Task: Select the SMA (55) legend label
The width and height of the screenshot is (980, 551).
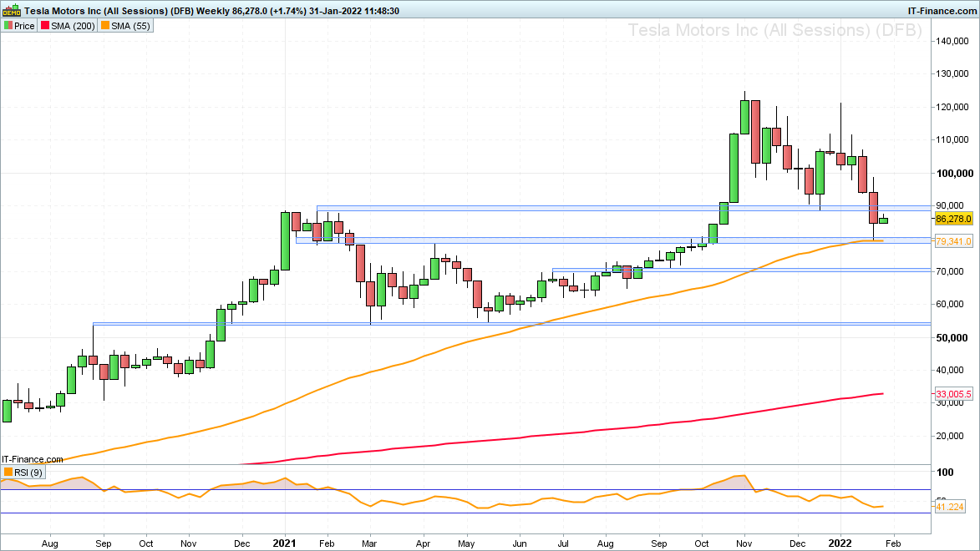Action: click(x=130, y=26)
